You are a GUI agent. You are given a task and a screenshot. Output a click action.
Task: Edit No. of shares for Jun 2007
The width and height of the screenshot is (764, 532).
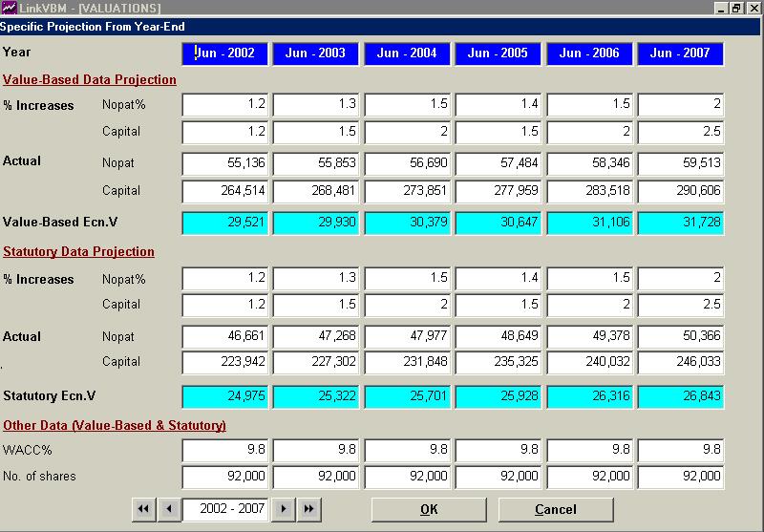(x=680, y=477)
